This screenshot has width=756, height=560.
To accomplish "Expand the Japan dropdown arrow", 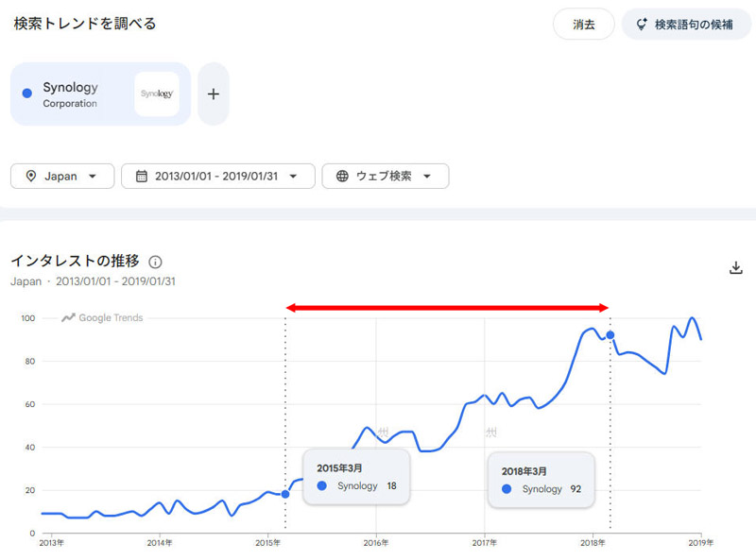I will [x=92, y=177].
